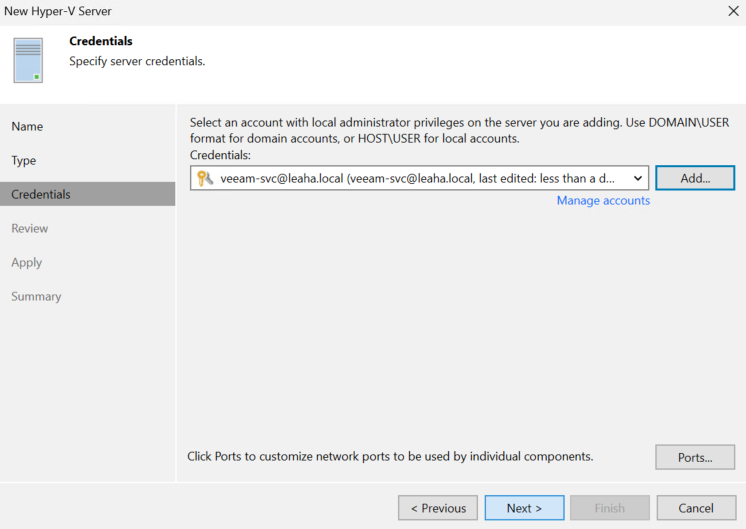Jump to the Review step

29,228
